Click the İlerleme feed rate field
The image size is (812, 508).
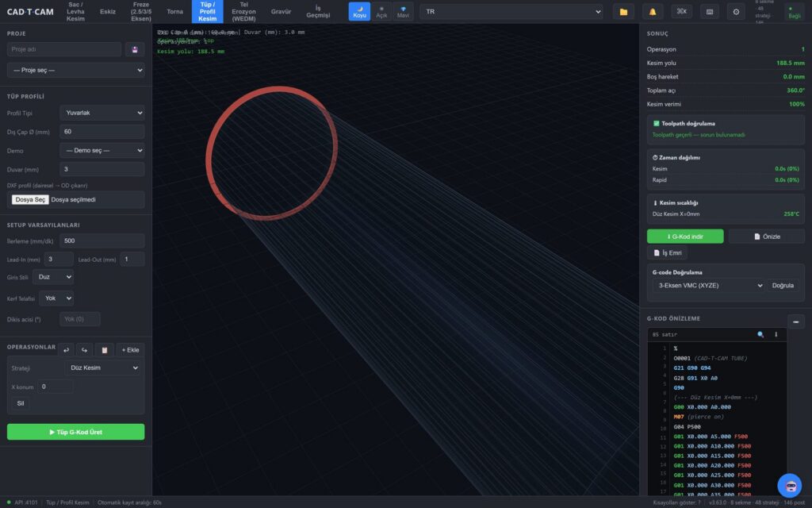click(x=102, y=241)
